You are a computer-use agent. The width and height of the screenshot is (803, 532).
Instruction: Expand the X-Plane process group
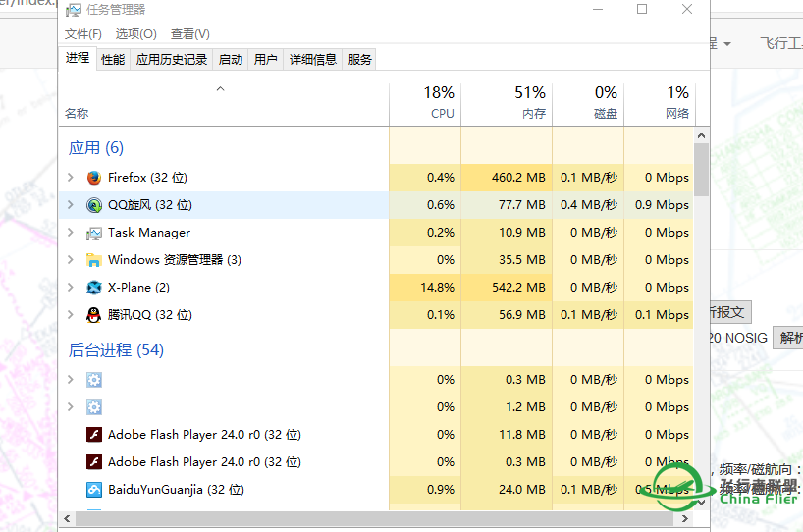click(70, 288)
